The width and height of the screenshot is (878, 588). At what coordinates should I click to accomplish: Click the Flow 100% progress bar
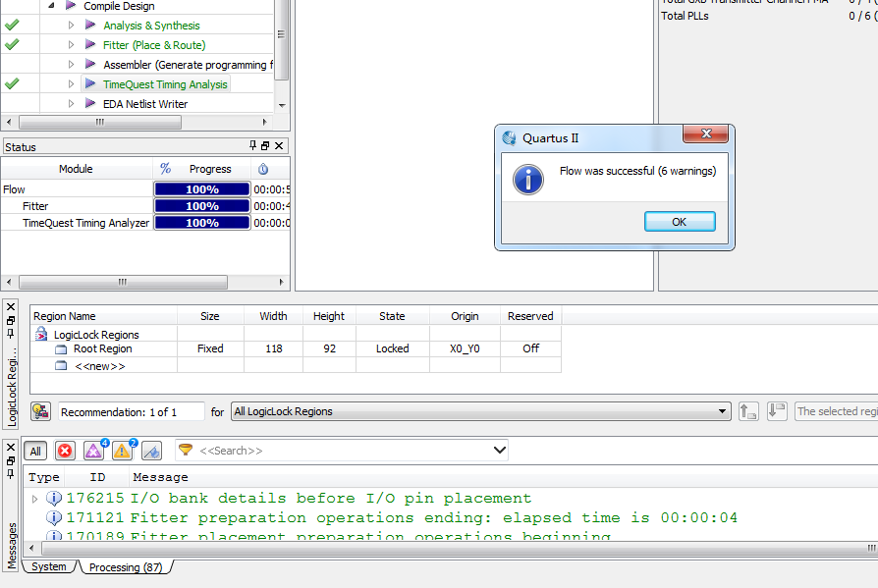(x=202, y=189)
